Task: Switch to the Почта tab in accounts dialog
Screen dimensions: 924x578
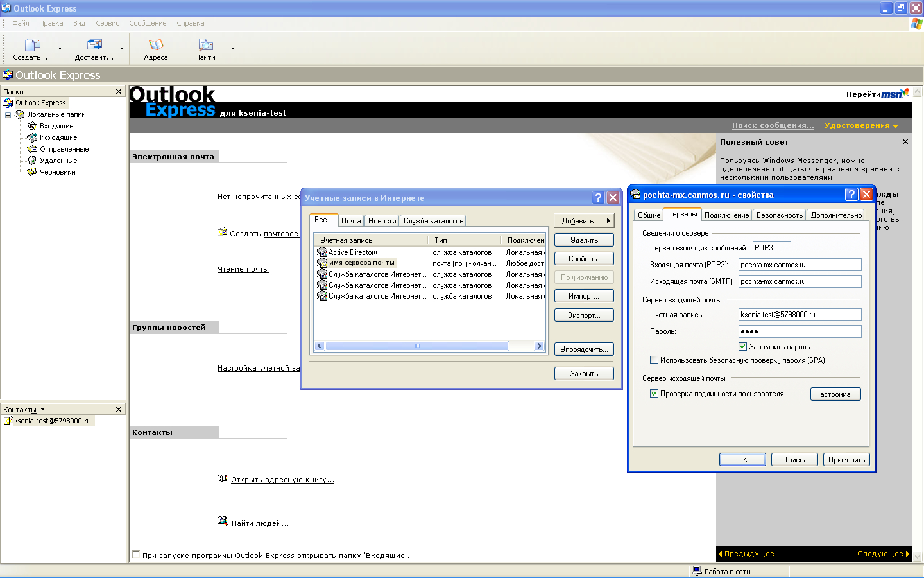Action: click(x=351, y=221)
